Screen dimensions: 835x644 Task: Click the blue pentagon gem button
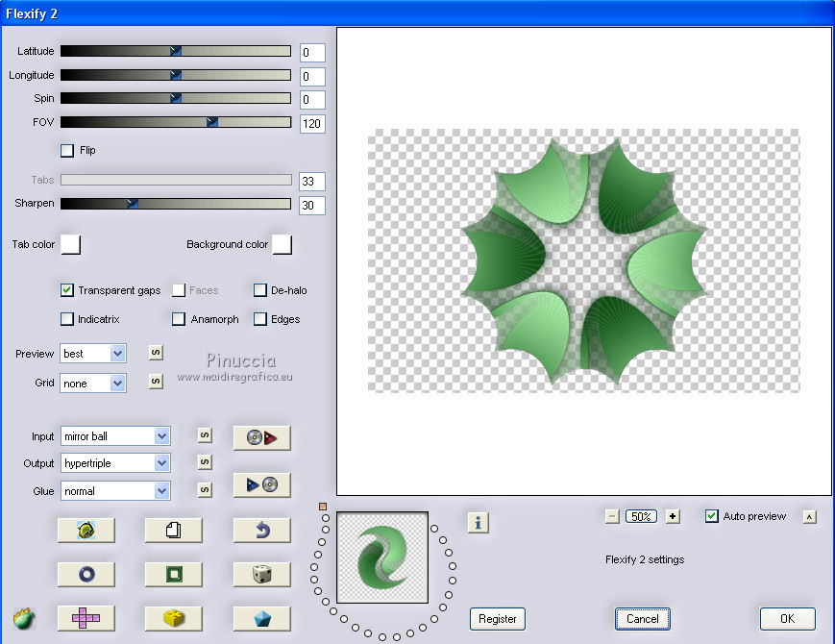click(x=262, y=618)
